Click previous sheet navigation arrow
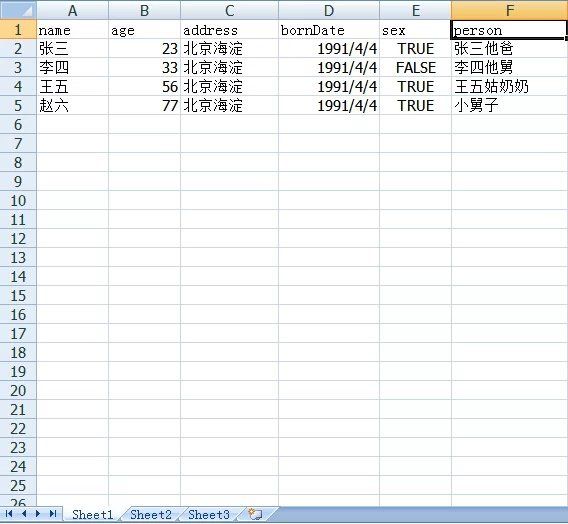The width and height of the screenshot is (568, 524). point(24,513)
